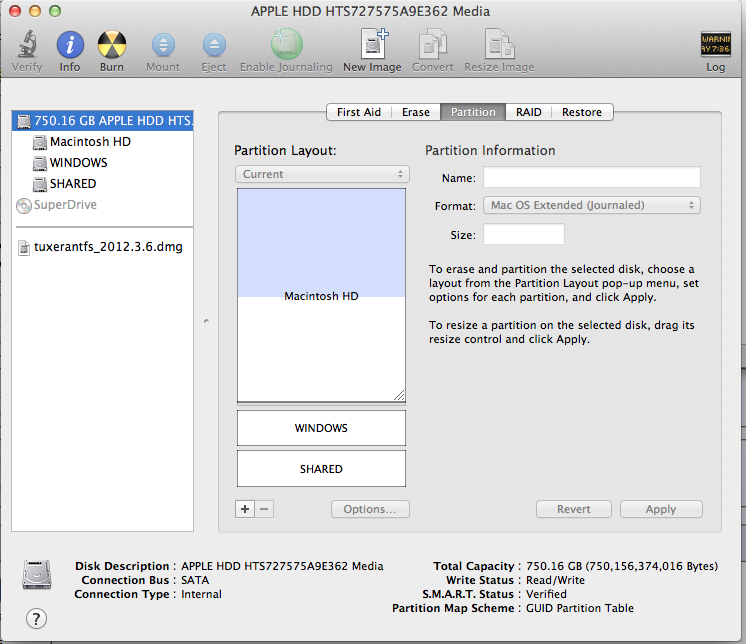746x644 pixels.
Task: Switch to the First Aid tab
Action: 359,112
